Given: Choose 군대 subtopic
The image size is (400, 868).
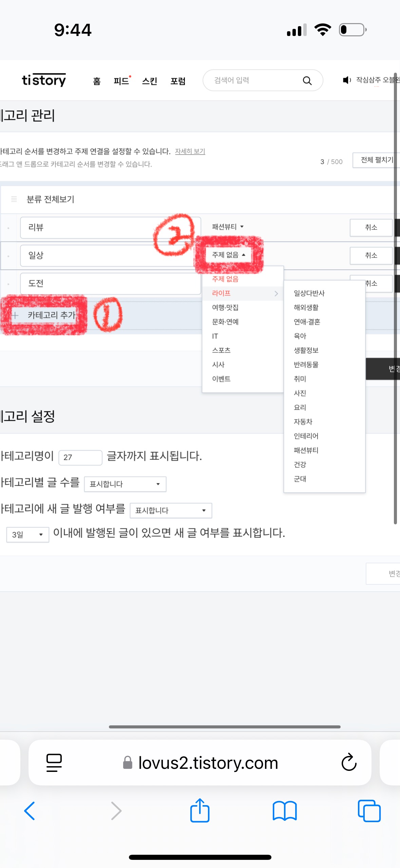Looking at the screenshot, I should [x=300, y=479].
